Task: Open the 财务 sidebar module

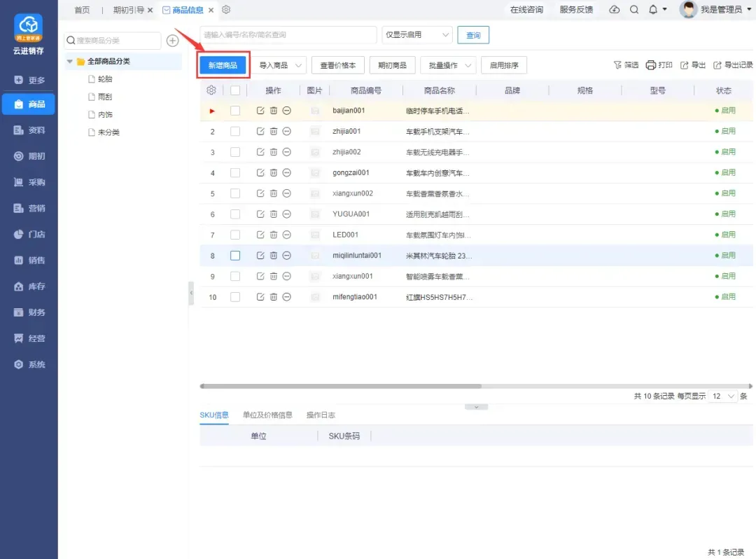Action: coord(29,312)
